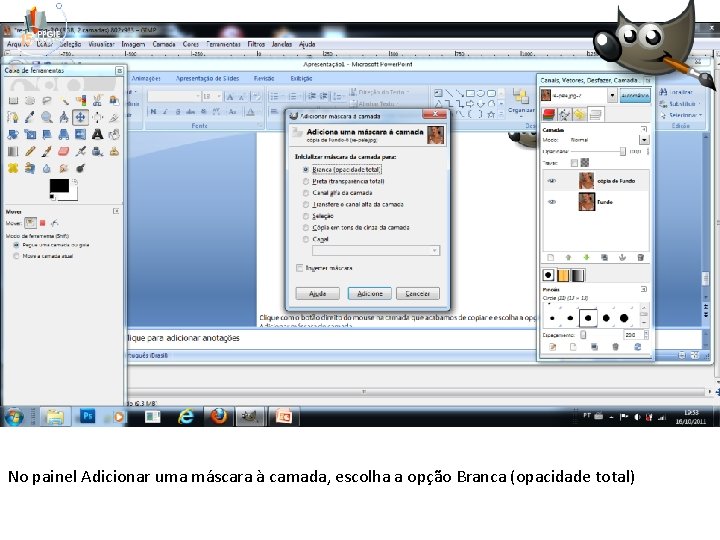Select the Scissors Select tool
This screenshot has height=540, width=720.
97,101
